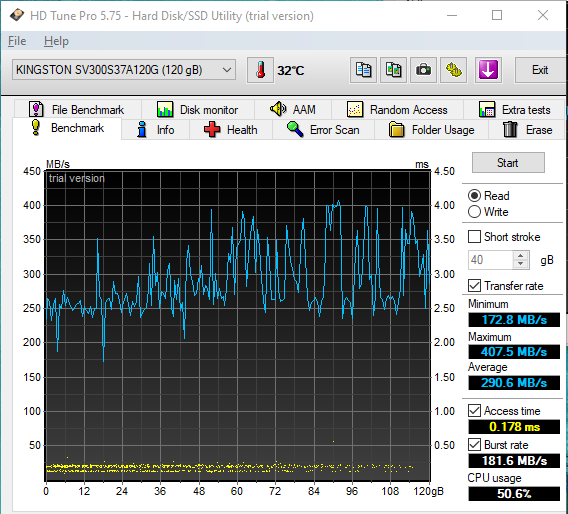Switch to the Folder Usage tab
The height and width of the screenshot is (514, 568).
431,130
